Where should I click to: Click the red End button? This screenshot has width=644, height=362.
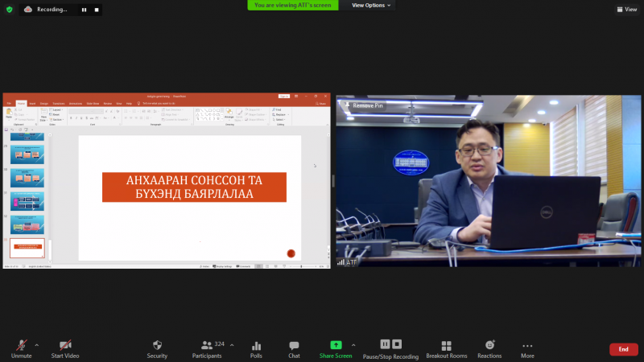(x=623, y=349)
